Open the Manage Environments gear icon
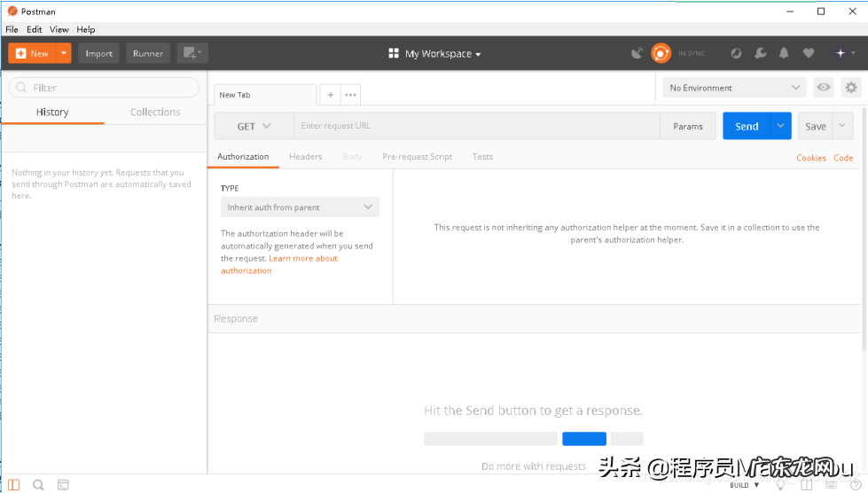The width and height of the screenshot is (868, 493). (851, 87)
